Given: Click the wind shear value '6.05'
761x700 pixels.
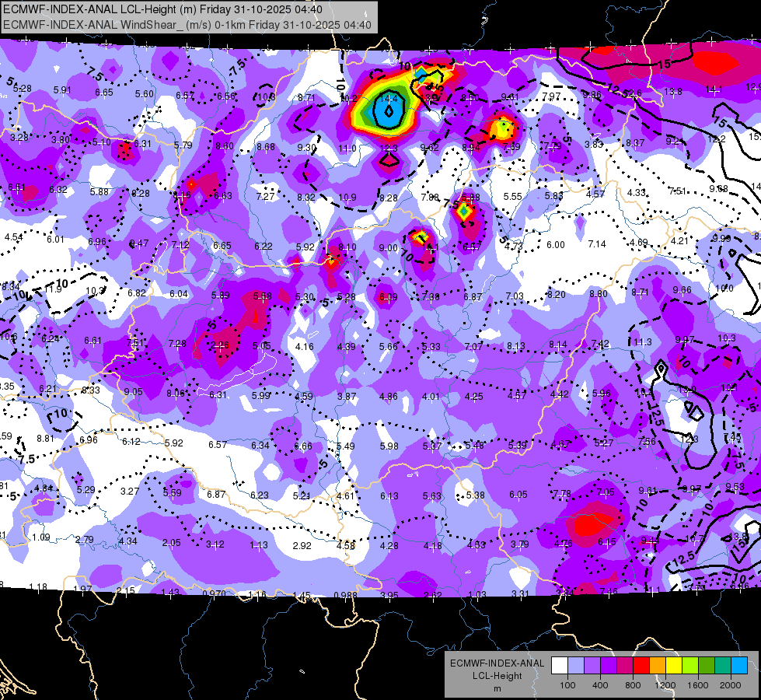Looking at the screenshot, I should [x=518, y=494].
